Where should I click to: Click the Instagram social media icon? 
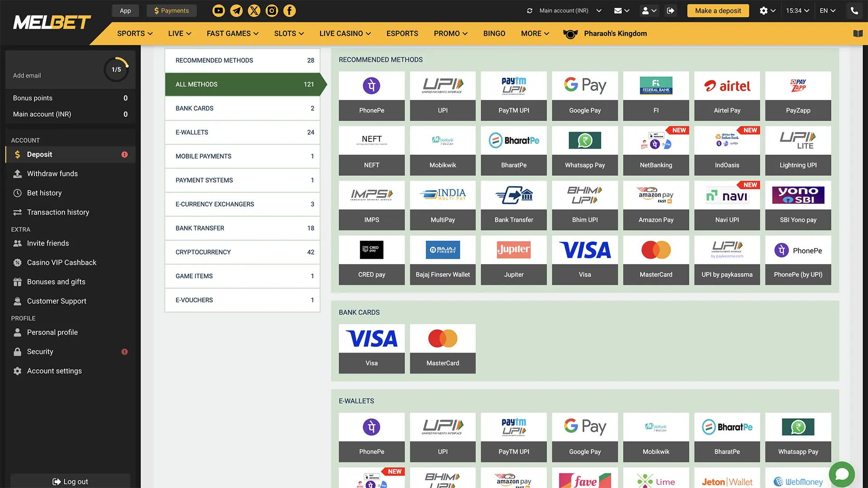(x=272, y=10)
